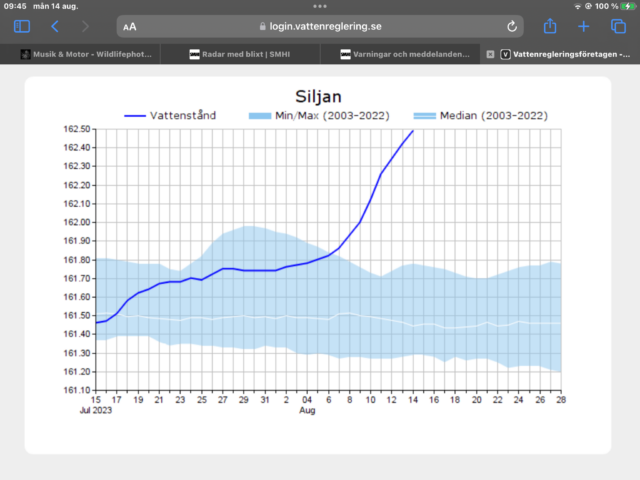Reload the page with refresh arrow
The height and width of the screenshot is (480, 640).
[512, 27]
